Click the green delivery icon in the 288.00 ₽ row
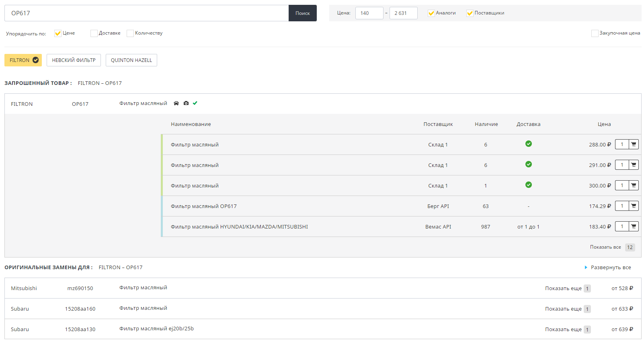 pos(529,144)
